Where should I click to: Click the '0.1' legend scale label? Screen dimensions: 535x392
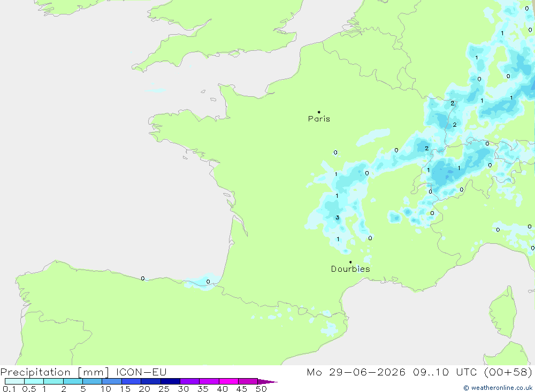coord(9,389)
